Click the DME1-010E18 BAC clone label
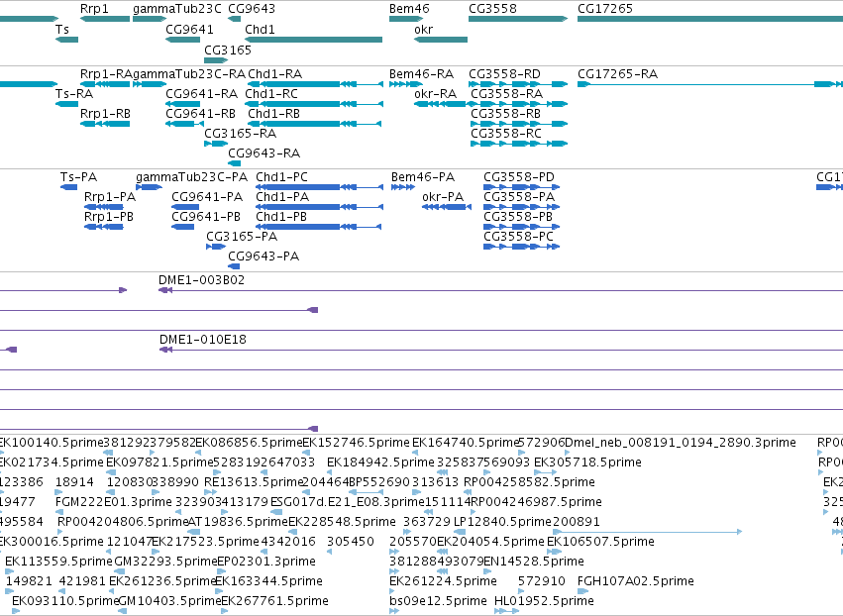The height and width of the screenshot is (616, 843). (203, 340)
